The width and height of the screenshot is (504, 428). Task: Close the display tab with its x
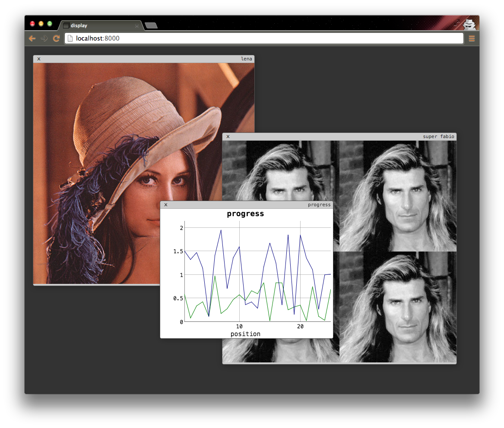pyautogui.click(x=137, y=26)
